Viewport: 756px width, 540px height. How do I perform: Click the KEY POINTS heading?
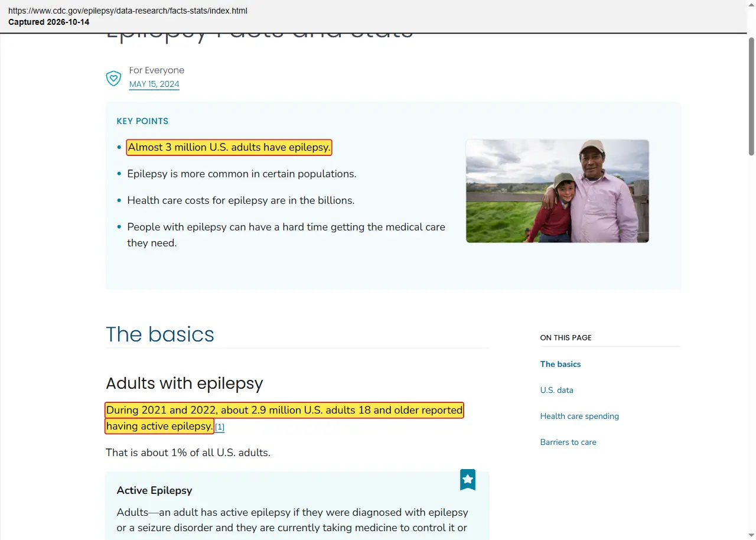pyautogui.click(x=142, y=121)
